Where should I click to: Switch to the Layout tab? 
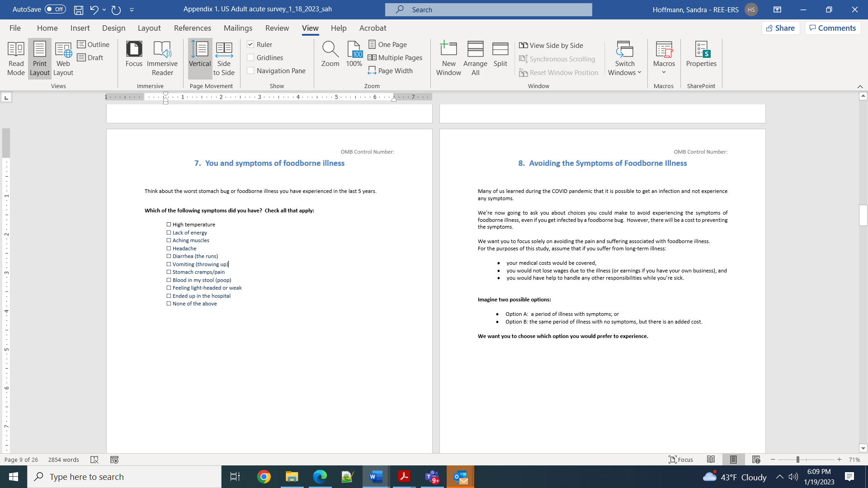coord(149,28)
